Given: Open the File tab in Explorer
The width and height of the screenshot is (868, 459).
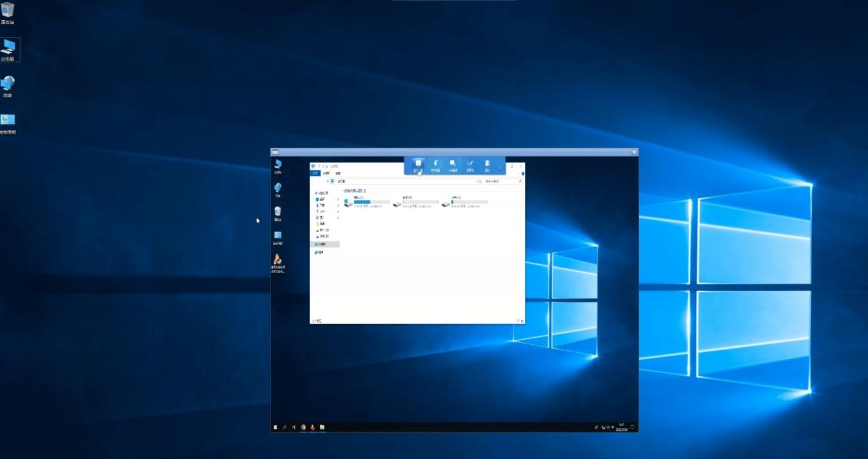Looking at the screenshot, I should (x=315, y=173).
